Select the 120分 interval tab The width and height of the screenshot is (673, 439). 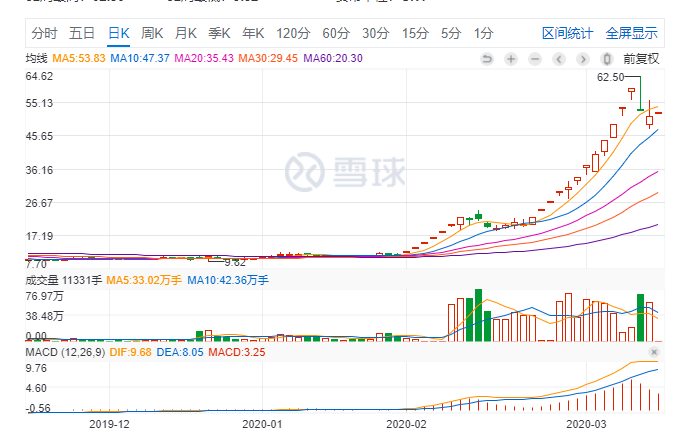[x=292, y=33]
